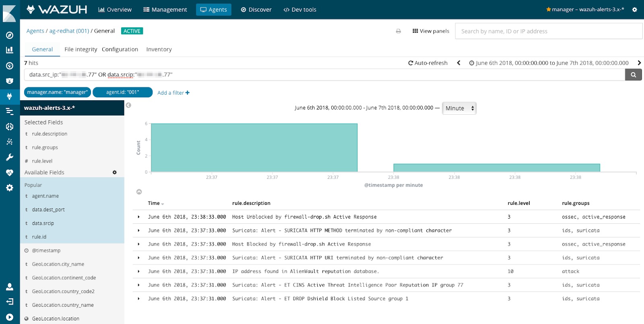
Task: Open APM lines sidebar icon
Action: pos(10,111)
